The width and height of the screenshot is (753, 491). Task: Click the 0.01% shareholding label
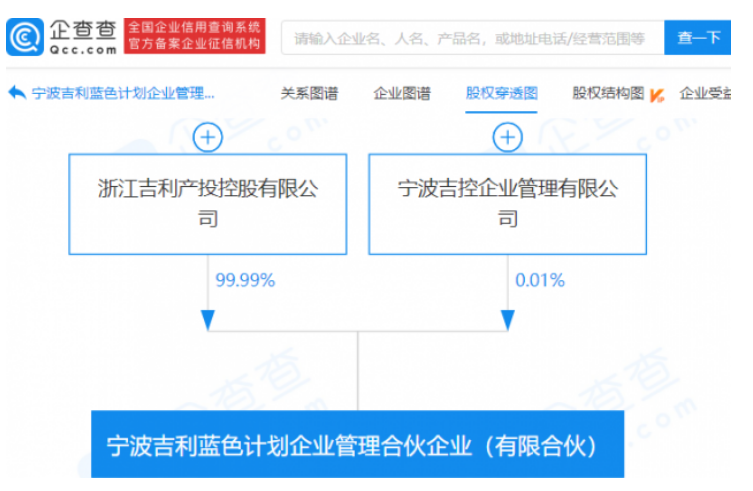[540, 280]
